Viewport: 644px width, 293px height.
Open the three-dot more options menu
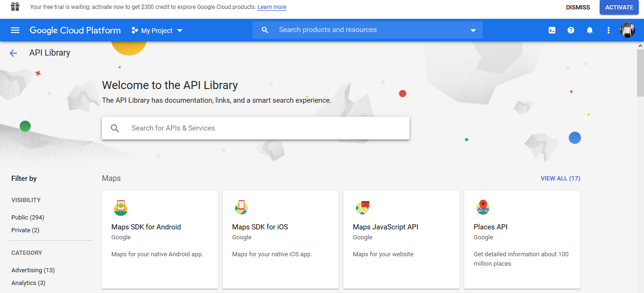tap(608, 30)
